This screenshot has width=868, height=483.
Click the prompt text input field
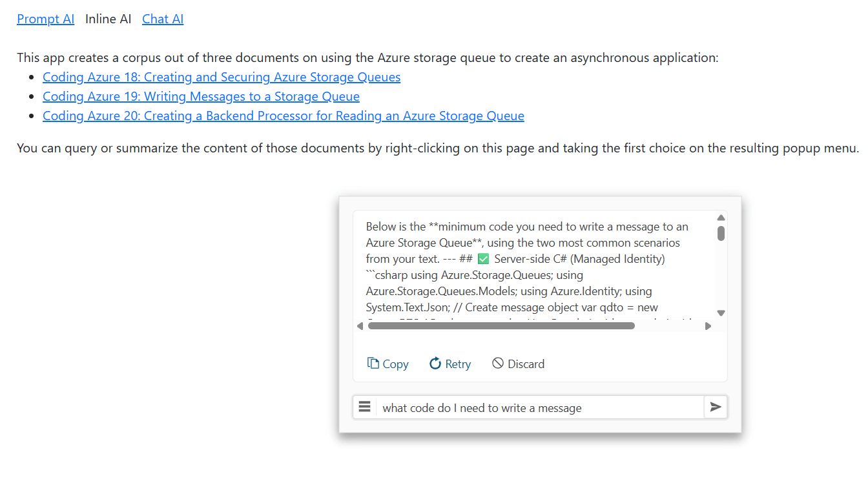point(540,407)
